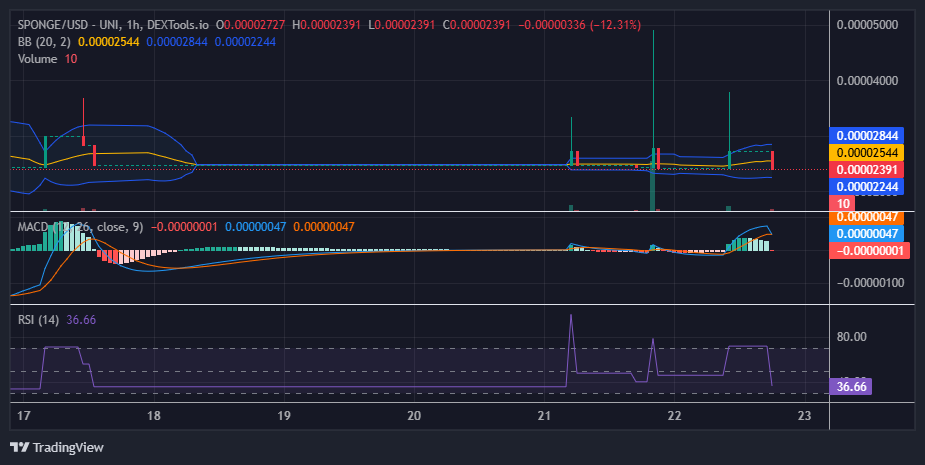Click the blue 0.00002244 price axis tag
Screen dimensions: 925x465
point(867,187)
